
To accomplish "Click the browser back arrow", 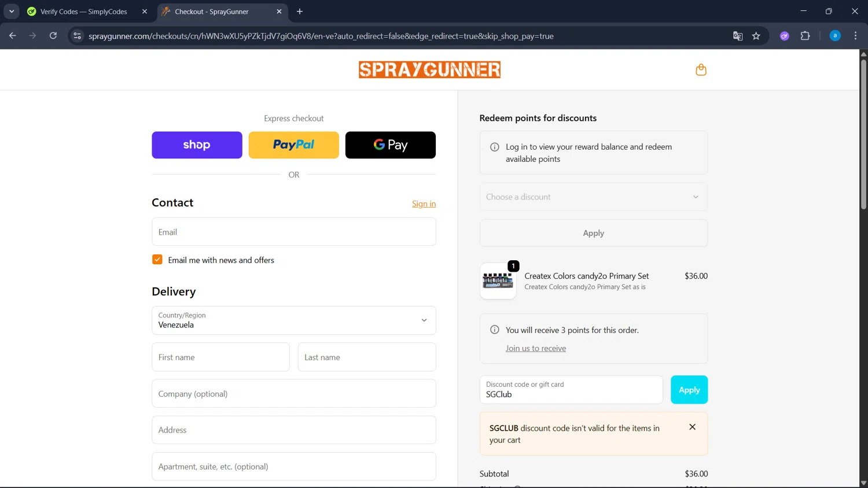I will click(x=12, y=36).
